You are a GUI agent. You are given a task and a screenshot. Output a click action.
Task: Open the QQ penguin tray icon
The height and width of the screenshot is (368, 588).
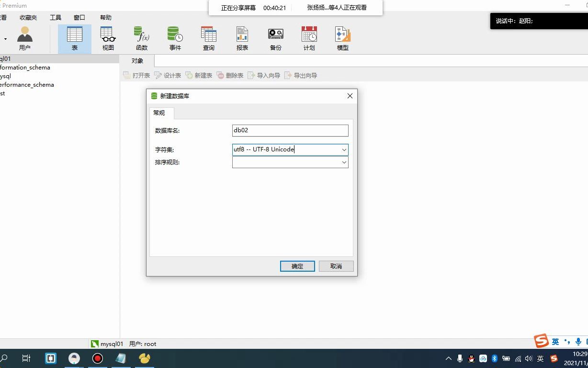(471, 358)
